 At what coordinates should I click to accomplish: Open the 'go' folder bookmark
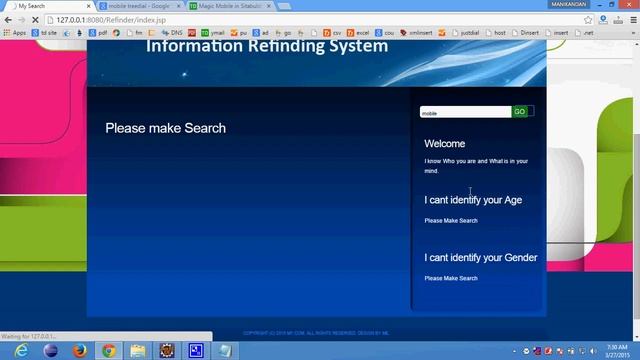283,33
